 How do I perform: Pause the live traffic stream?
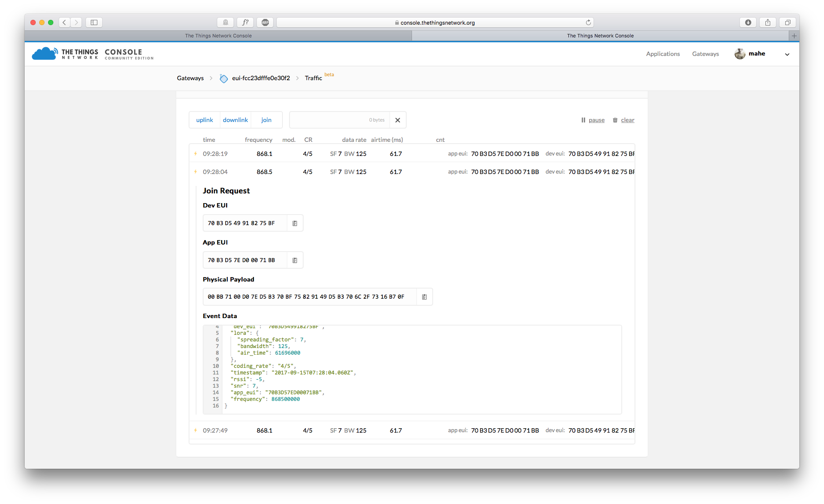coord(593,120)
